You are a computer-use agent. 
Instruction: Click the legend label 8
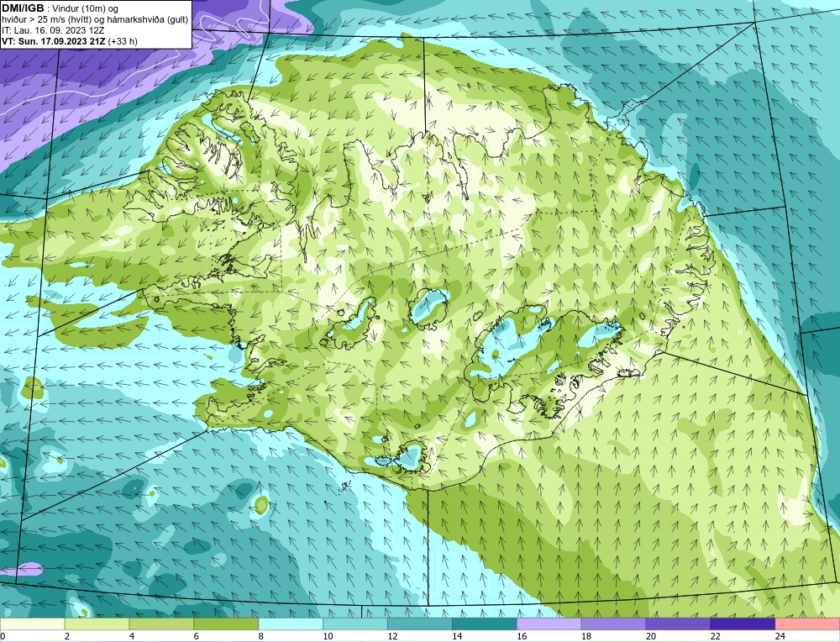click(261, 636)
